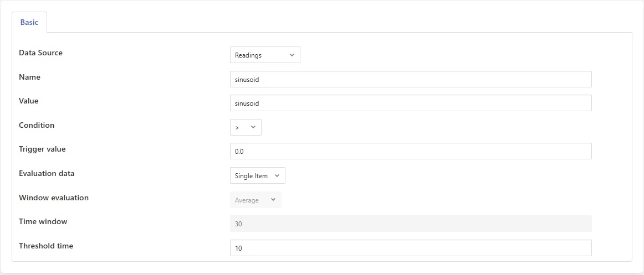Expand the Single Item evaluation data dropdown

[257, 176]
